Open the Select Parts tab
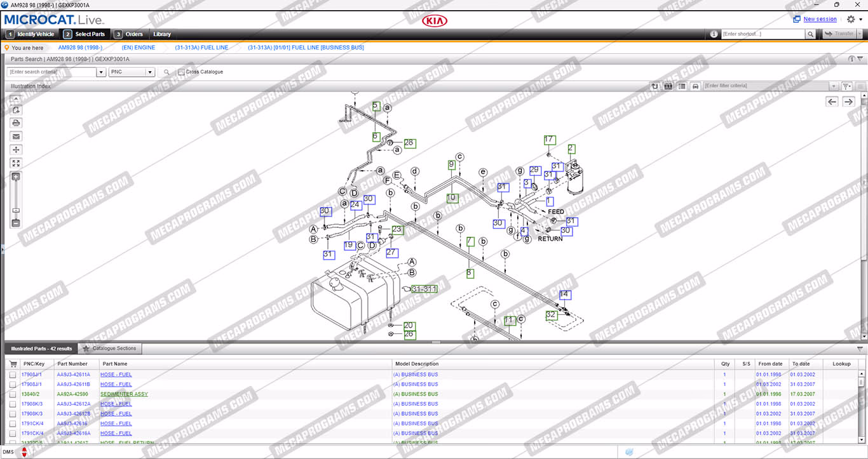This screenshot has height=459, width=868. point(85,34)
